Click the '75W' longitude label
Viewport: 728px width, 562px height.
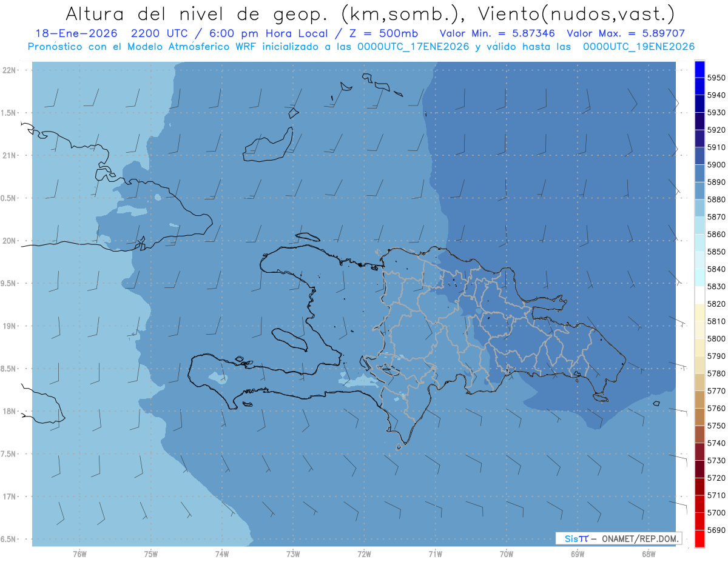[x=150, y=554]
